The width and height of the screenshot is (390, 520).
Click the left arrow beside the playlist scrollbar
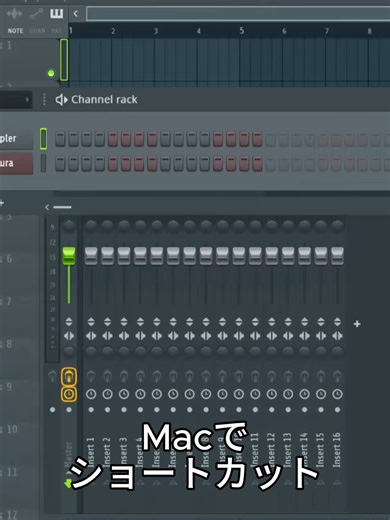tap(76, 14)
